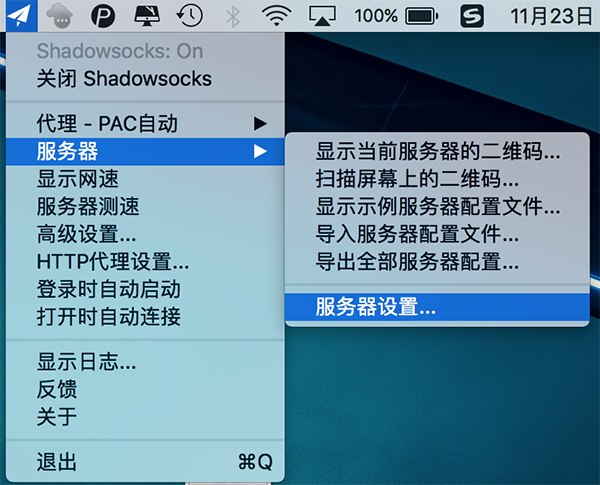The width and height of the screenshot is (600, 485).
Task: Click the Shadowsocks paper plane menu bar icon
Action: (22, 16)
